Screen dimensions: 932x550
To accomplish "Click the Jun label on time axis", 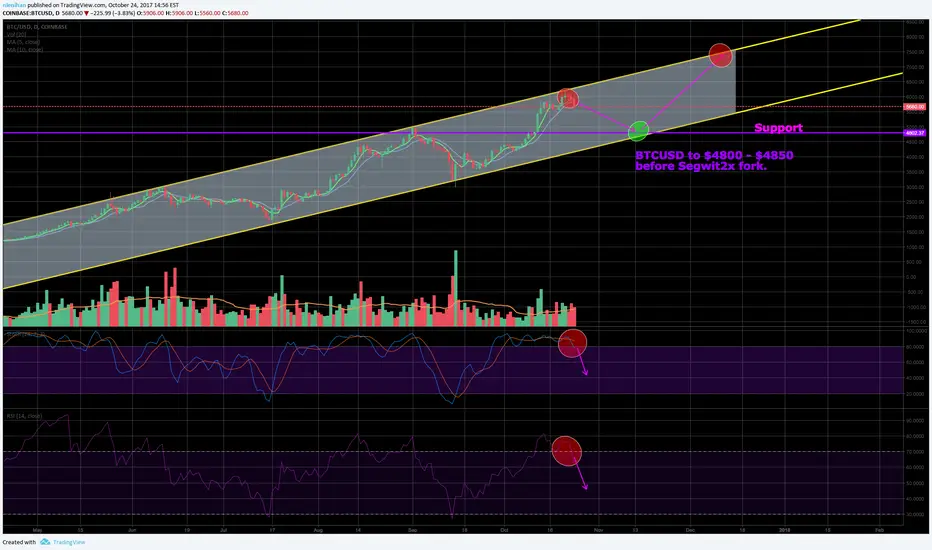I will (132, 530).
